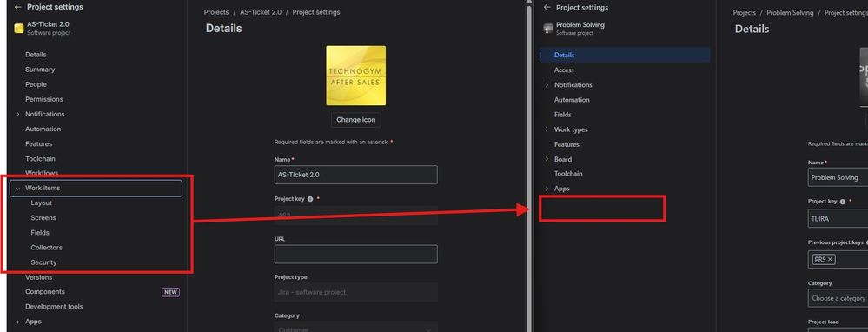This screenshot has width=868, height=332.
Task: Click back arrow in AS-Ticket 2.0 Project settings
Action: [18, 7]
